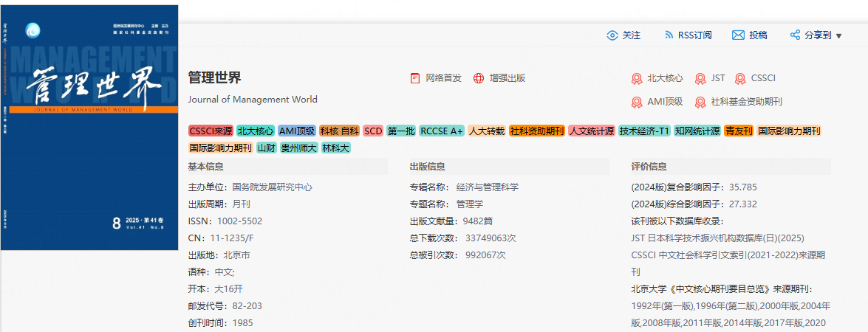Click the 总下载次数 33749063次 line

462,238
